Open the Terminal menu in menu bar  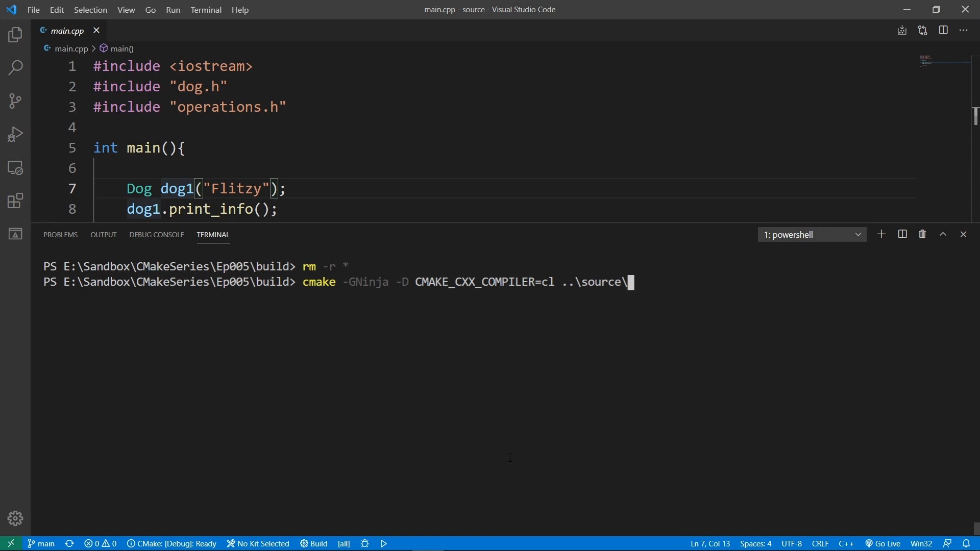click(205, 9)
